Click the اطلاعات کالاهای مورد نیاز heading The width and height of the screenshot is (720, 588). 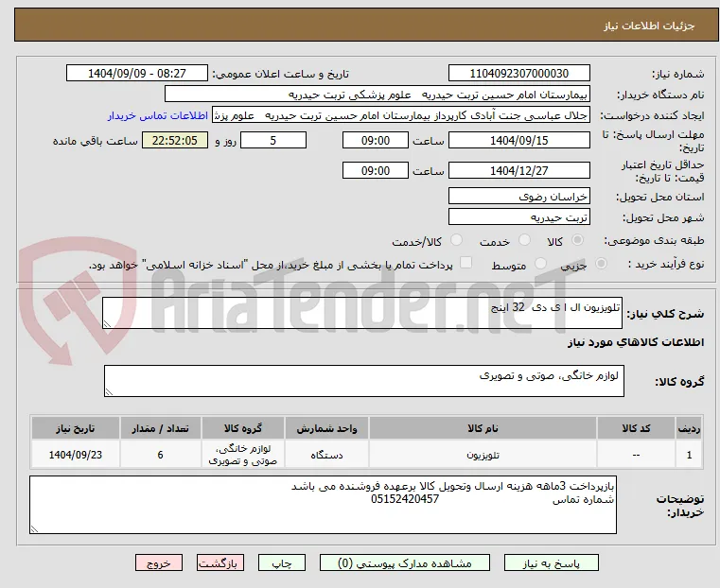coord(636,342)
